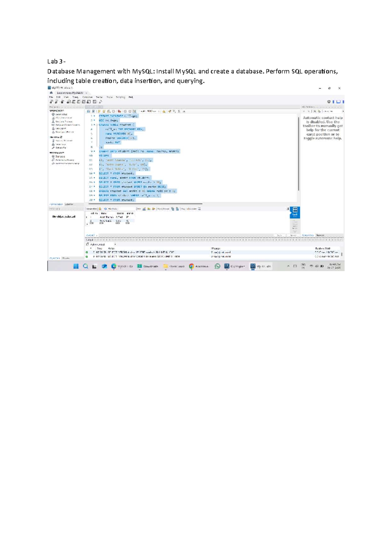
Task: Open the Edit menu
Action: (x=58, y=97)
